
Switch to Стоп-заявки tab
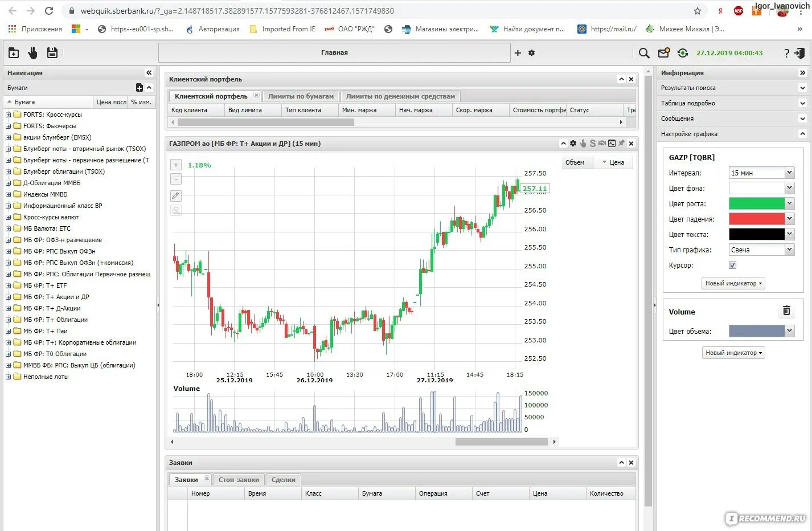(239, 480)
